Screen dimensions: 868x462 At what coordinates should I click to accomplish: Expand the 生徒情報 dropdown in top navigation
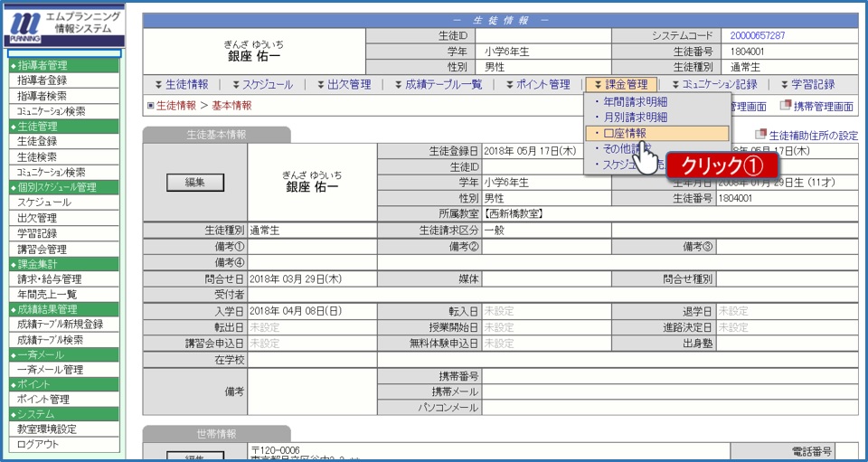(182, 84)
